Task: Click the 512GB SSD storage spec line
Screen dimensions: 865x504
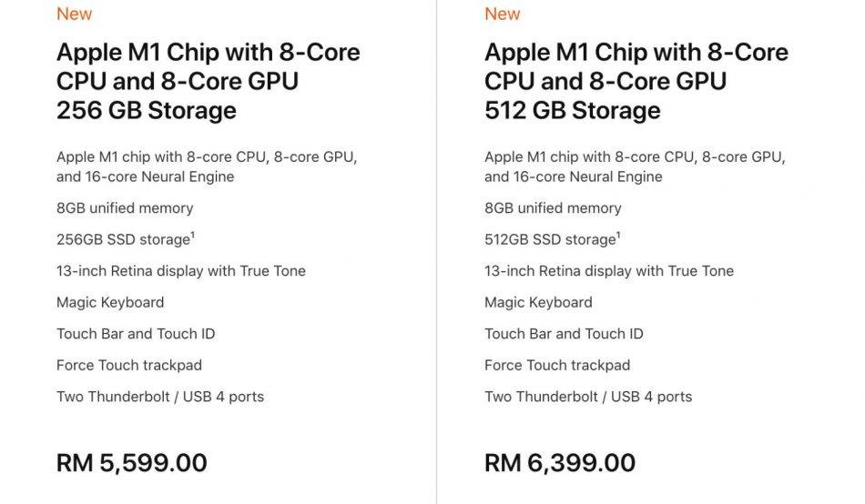Action: click(549, 239)
